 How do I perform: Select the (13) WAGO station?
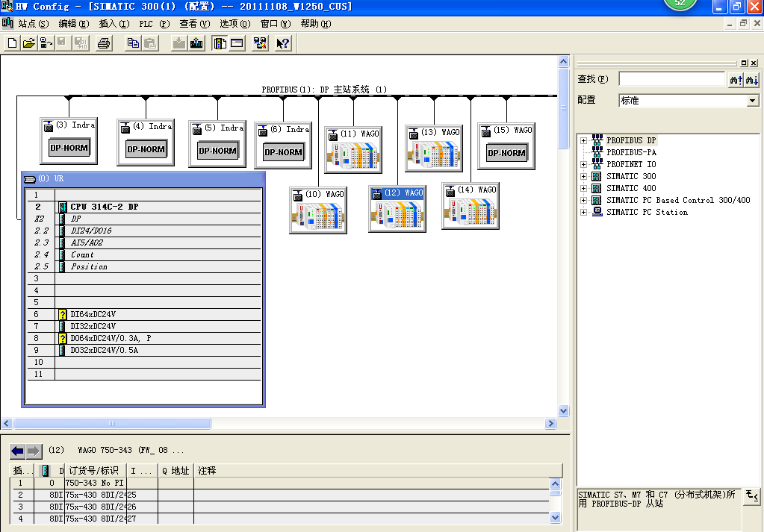(434, 148)
